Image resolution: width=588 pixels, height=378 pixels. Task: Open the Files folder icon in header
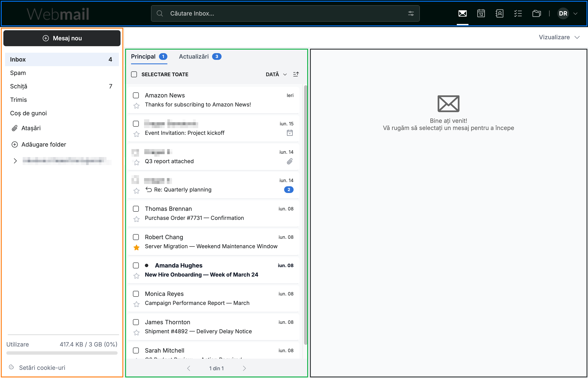[537, 13]
